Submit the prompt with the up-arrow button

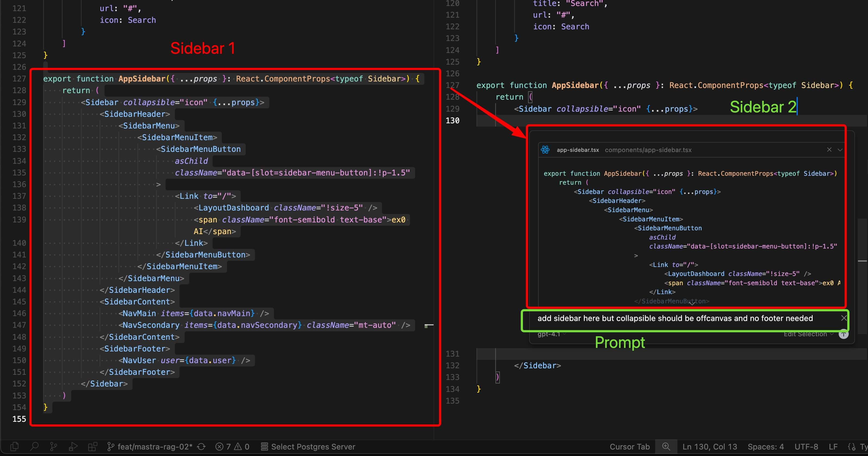[x=843, y=334]
